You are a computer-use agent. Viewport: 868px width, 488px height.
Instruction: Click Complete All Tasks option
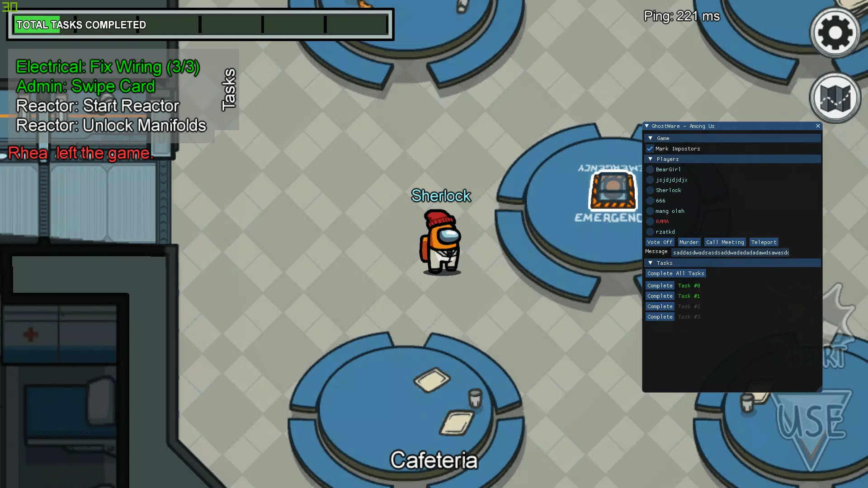(676, 273)
